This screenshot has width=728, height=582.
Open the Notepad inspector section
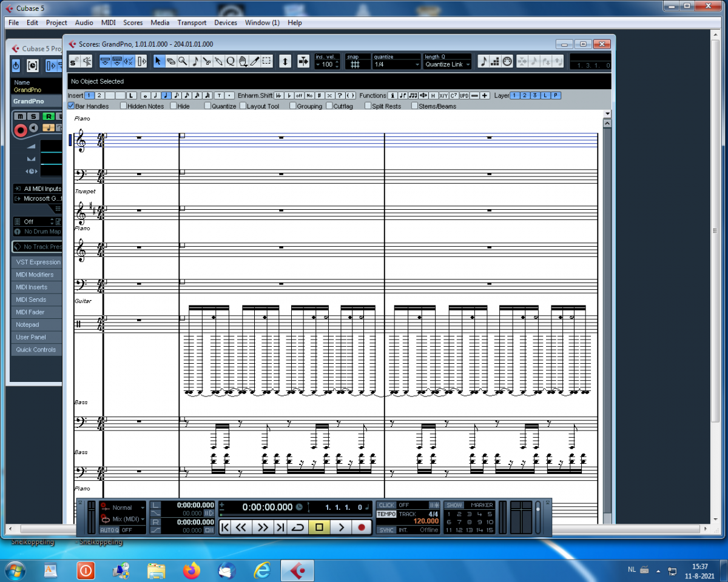(37, 324)
